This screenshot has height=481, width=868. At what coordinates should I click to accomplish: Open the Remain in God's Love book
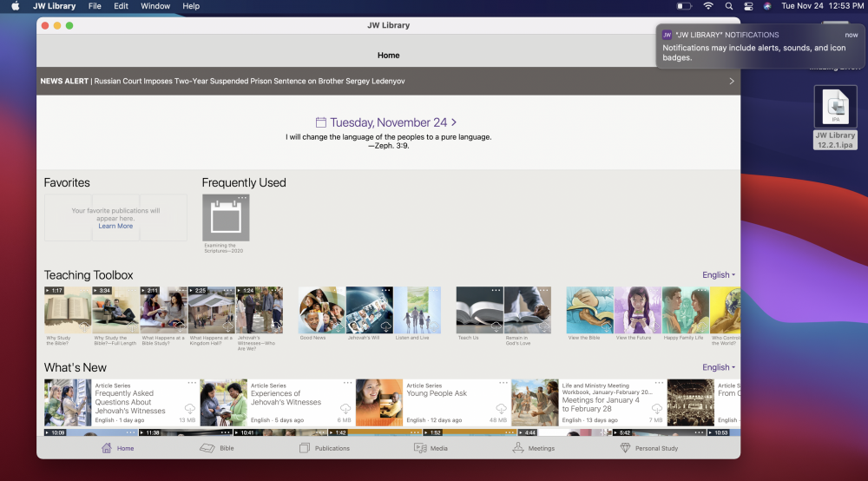(x=528, y=310)
